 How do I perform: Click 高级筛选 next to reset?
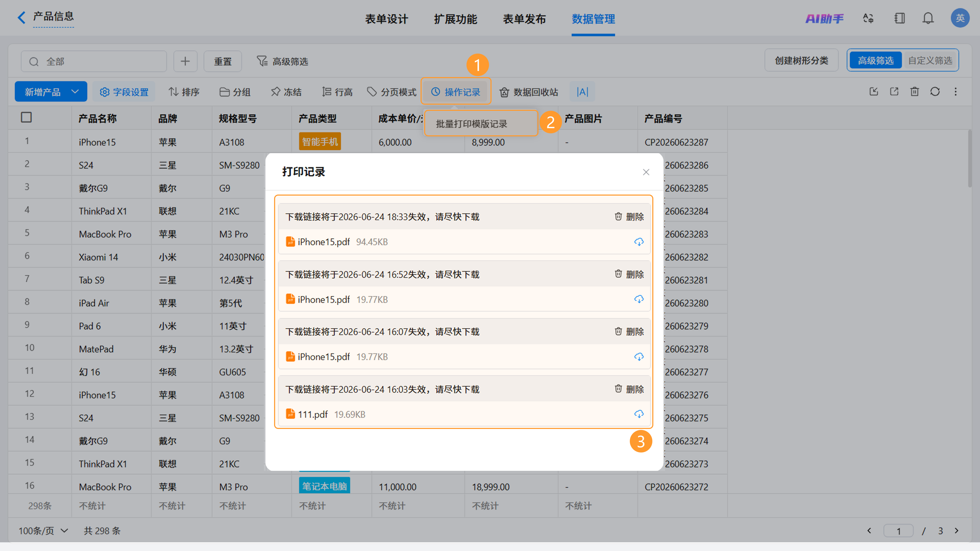(283, 61)
